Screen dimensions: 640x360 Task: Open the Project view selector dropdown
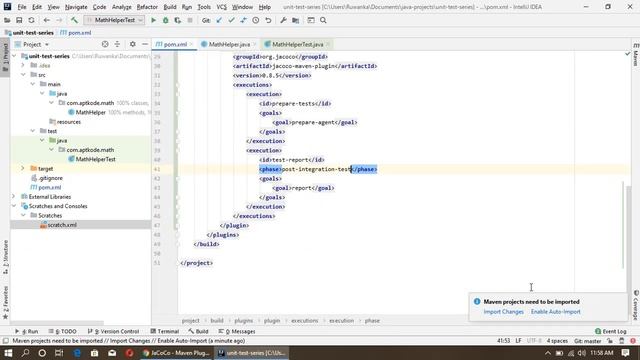pyautogui.click(x=32, y=44)
